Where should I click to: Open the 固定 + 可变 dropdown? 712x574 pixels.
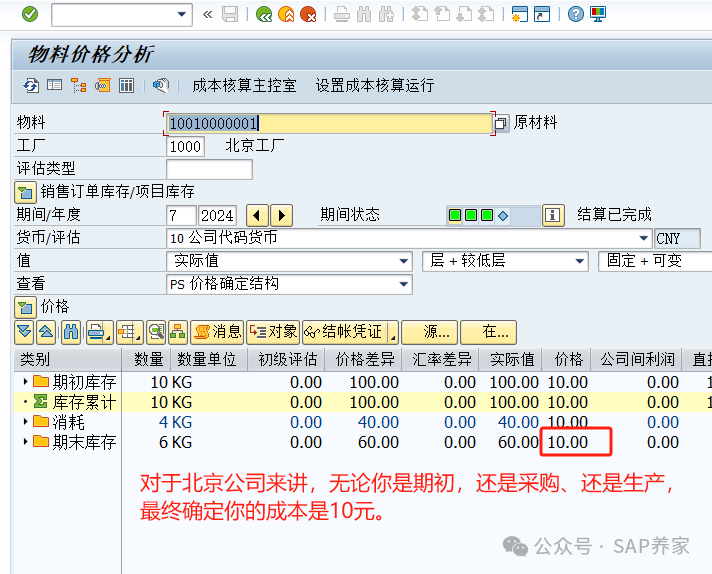click(x=655, y=261)
